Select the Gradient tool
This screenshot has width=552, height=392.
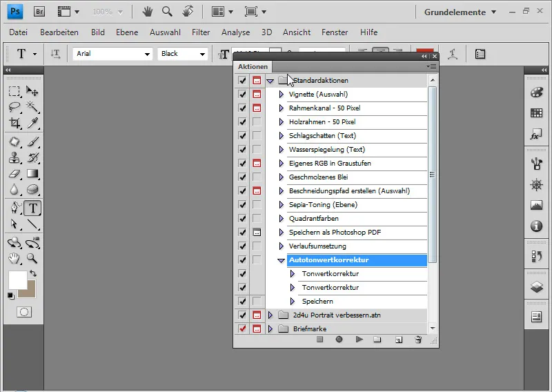pyautogui.click(x=32, y=173)
